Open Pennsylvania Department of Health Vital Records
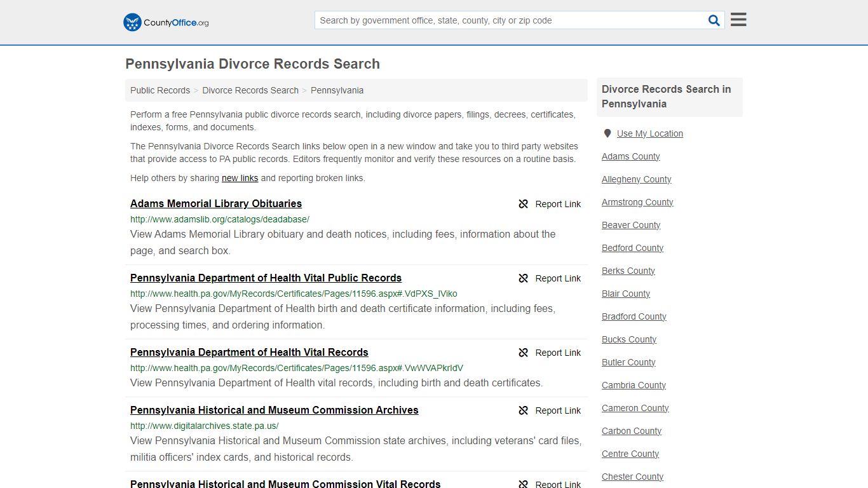Image resolution: width=868 pixels, height=488 pixels. point(249,352)
